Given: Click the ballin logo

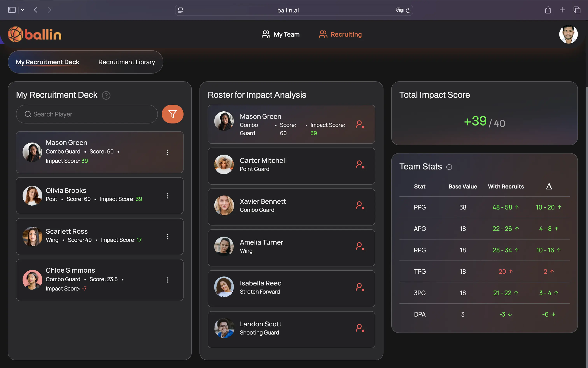Looking at the screenshot, I should (34, 34).
